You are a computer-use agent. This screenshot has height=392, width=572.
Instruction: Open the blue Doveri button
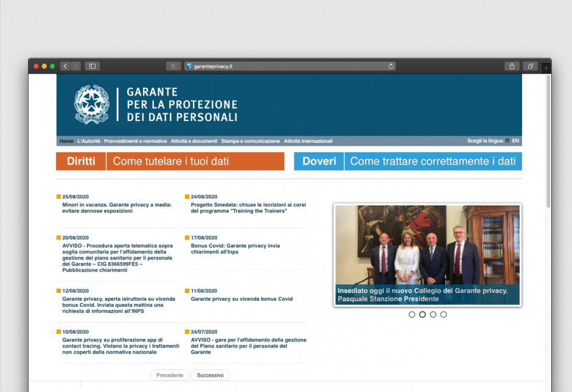(x=319, y=161)
